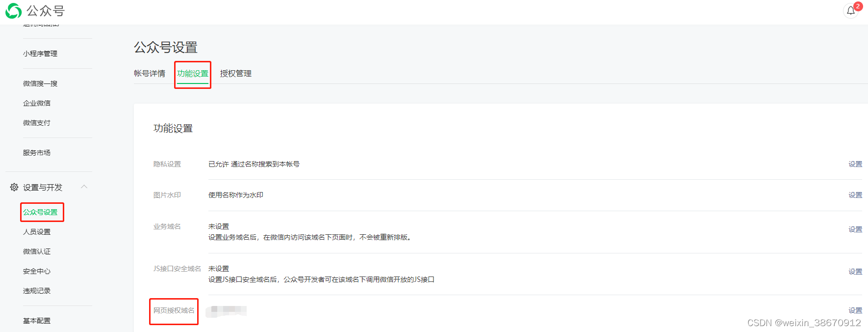This screenshot has width=868, height=332.
Task: Open the 授权管理 tab
Action: pos(236,74)
